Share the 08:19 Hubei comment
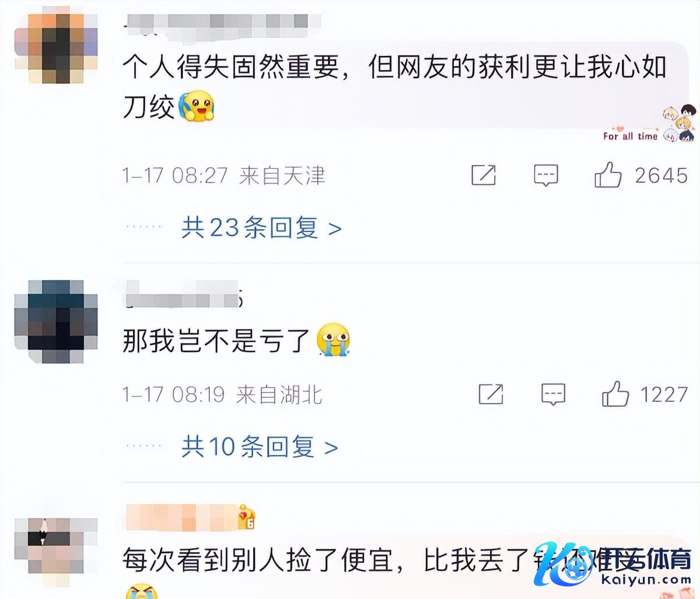Image resolution: width=700 pixels, height=599 pixels. point(491,394)
